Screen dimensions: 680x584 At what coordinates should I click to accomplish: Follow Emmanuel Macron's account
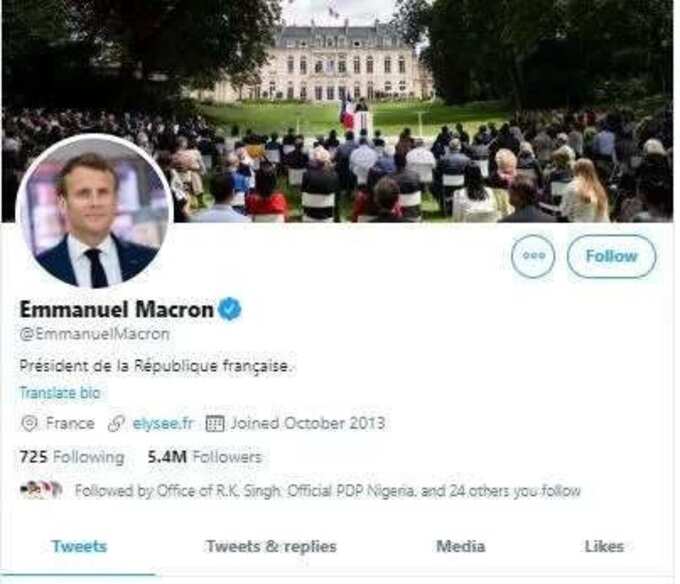(x=611, y=256)
